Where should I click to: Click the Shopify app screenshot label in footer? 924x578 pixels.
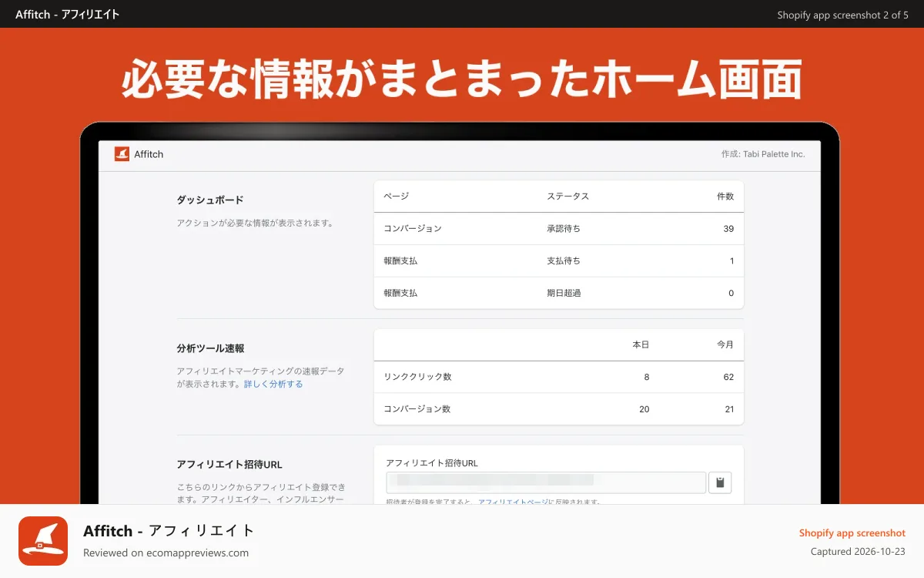pyautogui.click(x=852, y=533)
